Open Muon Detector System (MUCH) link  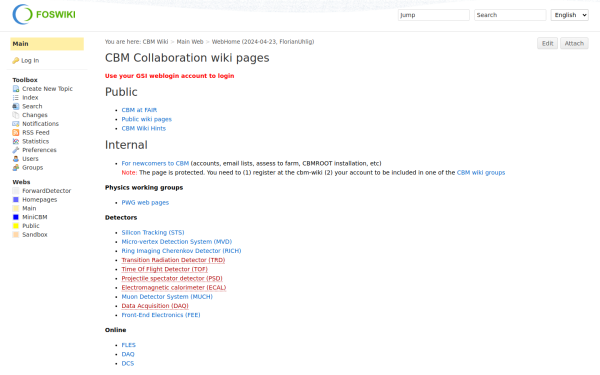[x=167, y=297]
